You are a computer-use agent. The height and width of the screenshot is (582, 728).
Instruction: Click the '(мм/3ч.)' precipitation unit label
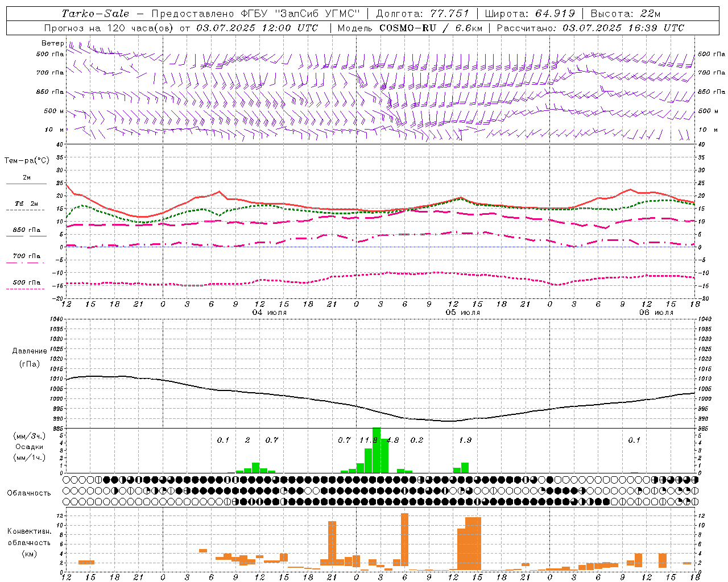tap(28, 436)
